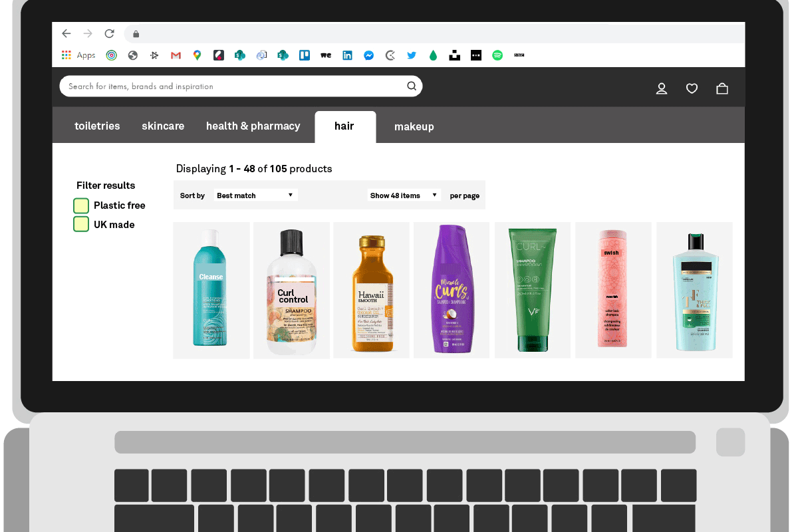Screen dimensions: 798x532
Task: Open the user account icon
Action: click(x=662, y=88)
